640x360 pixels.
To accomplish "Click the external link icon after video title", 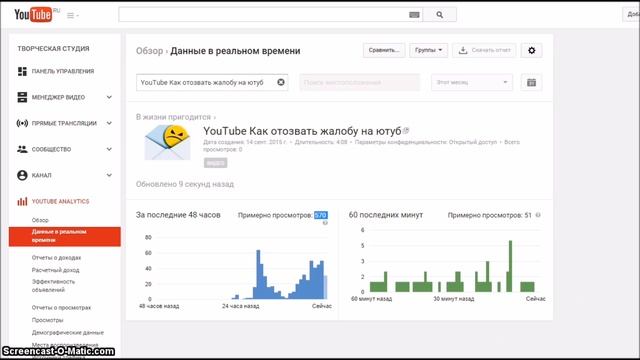I will pos(406,131).
